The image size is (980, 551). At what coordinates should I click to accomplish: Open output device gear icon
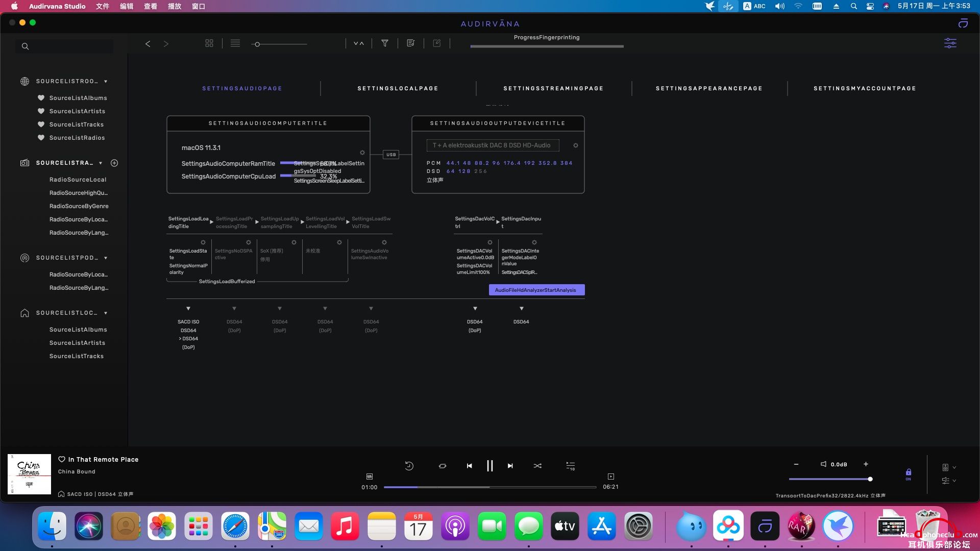(576, 145)
